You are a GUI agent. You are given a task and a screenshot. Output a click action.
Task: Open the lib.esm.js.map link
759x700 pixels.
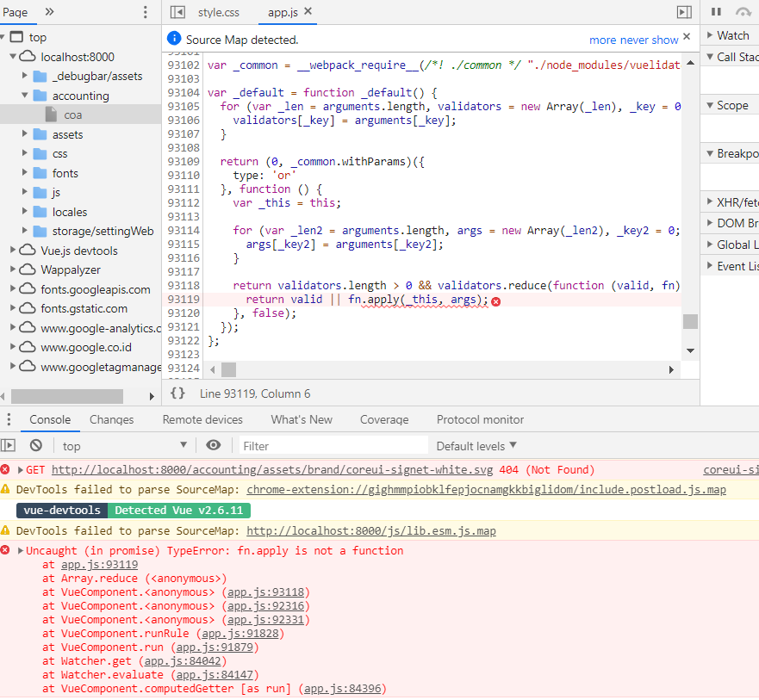tap(370, 530)
